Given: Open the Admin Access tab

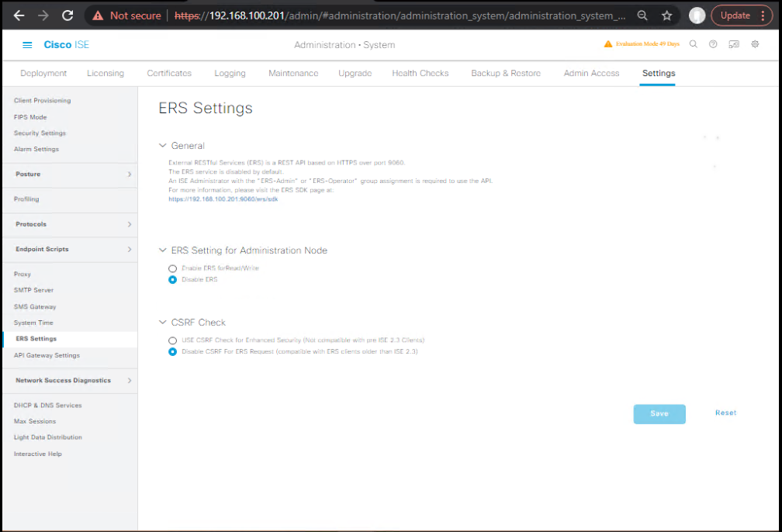Looking at the screenshot, I should point(591,74).
